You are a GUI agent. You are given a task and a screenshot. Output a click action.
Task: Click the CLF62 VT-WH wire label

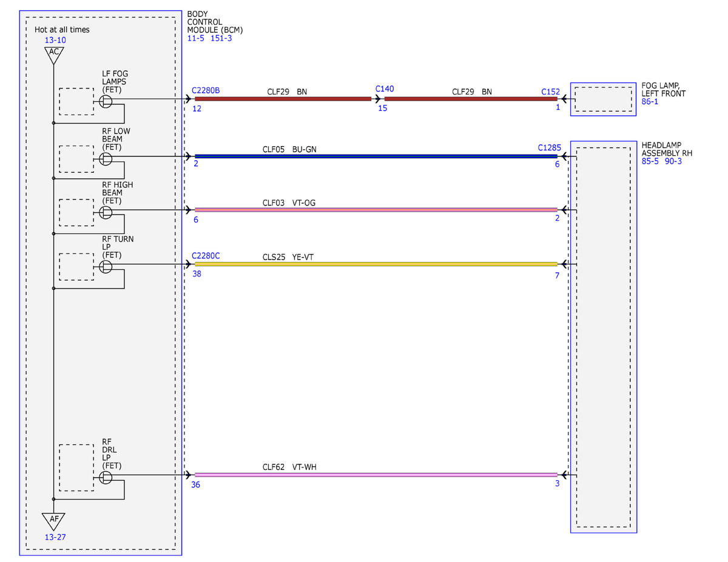289,467
